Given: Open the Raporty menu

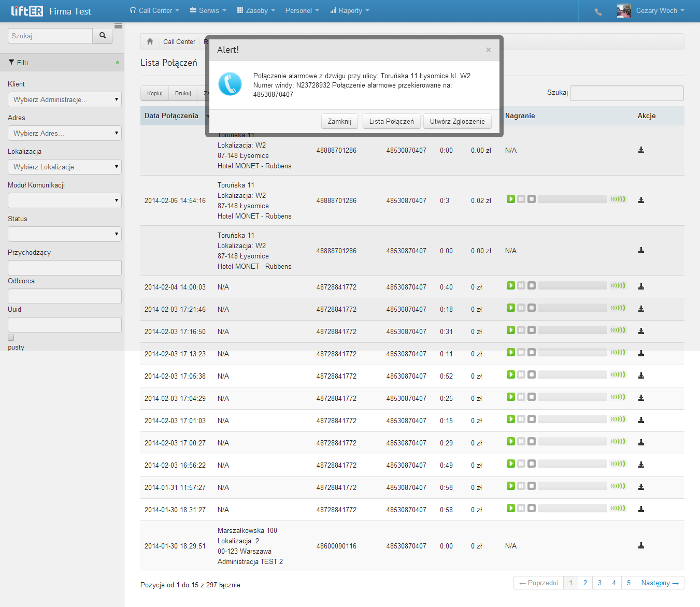Looking at the screenshot, I should 350,10.
